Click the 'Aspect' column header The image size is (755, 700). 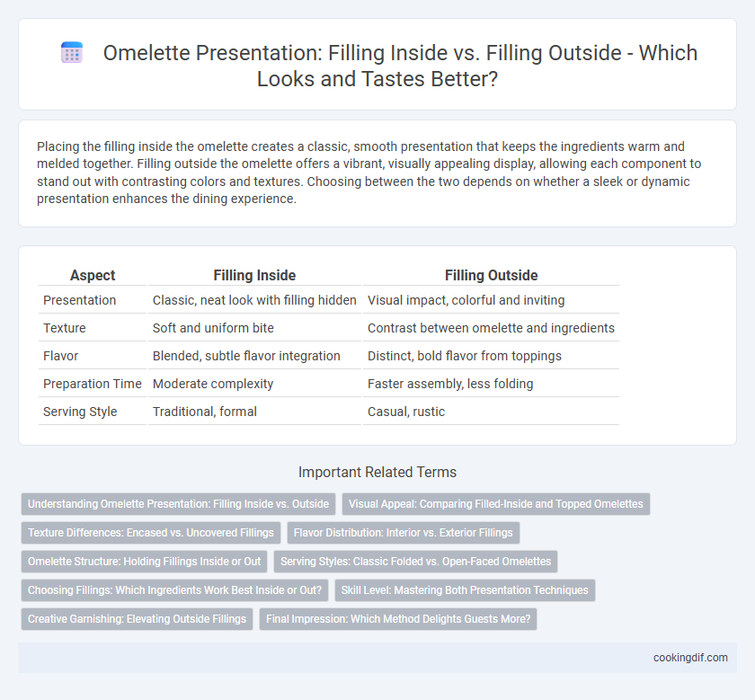click(93, 275)
